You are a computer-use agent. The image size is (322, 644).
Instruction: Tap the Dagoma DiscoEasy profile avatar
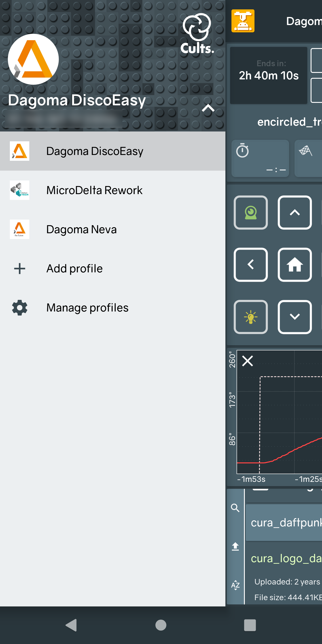tap(33, 59)
